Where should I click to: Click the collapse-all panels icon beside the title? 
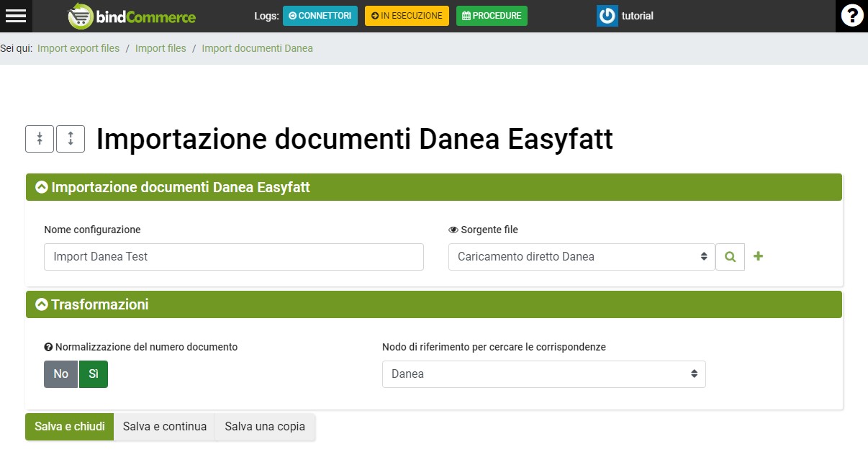click(x=40, y=138)
